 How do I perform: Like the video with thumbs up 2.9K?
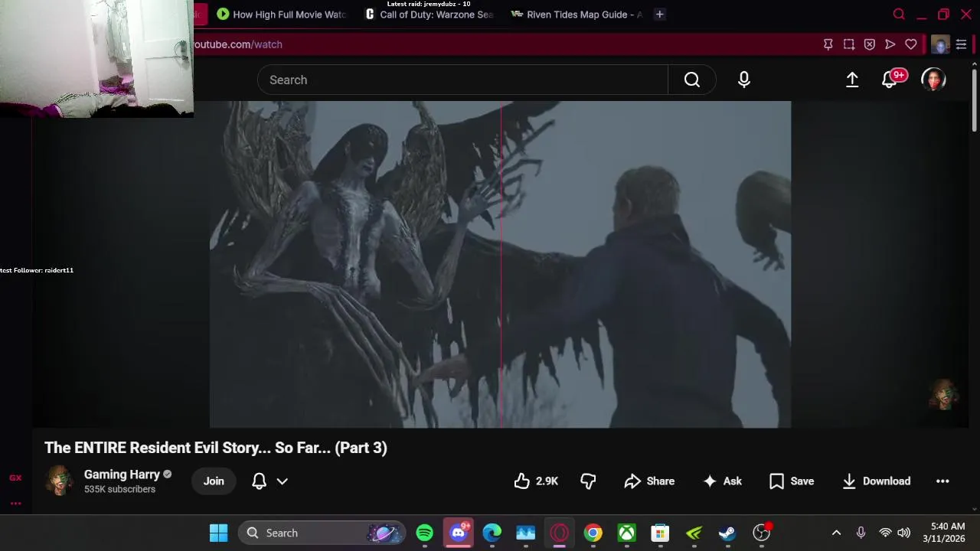pyautogui.click(x=536, y=481)
